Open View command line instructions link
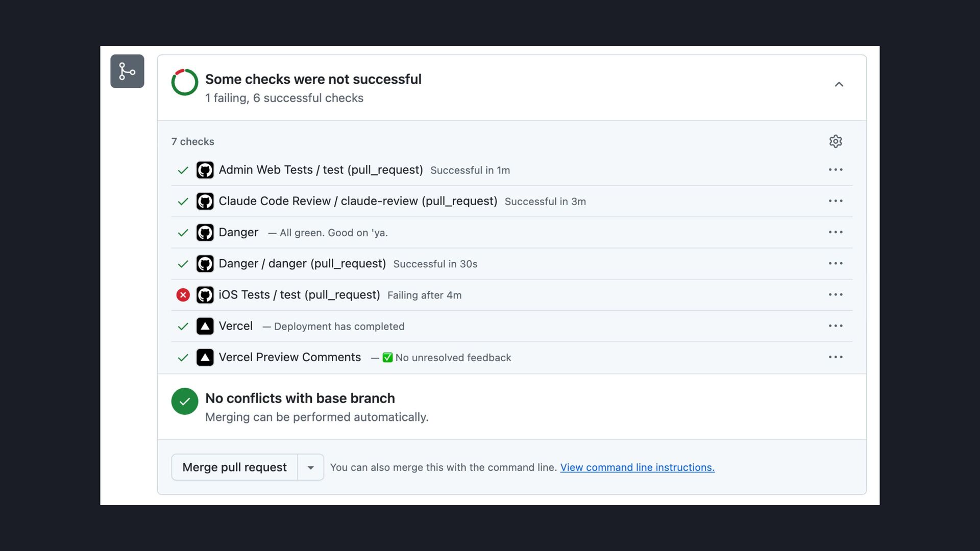980x551 pixels. click(x=637, y=467)
